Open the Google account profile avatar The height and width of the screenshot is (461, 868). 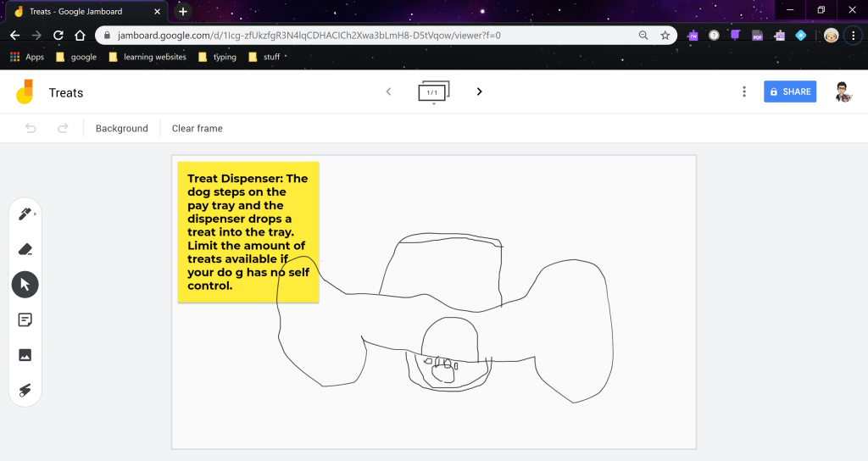coord(842,92)
